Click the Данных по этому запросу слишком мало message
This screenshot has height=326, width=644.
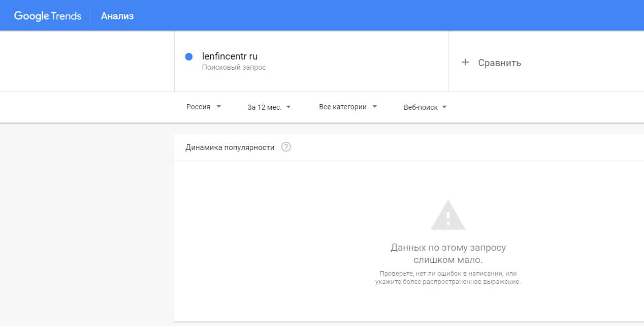point(448,254)
